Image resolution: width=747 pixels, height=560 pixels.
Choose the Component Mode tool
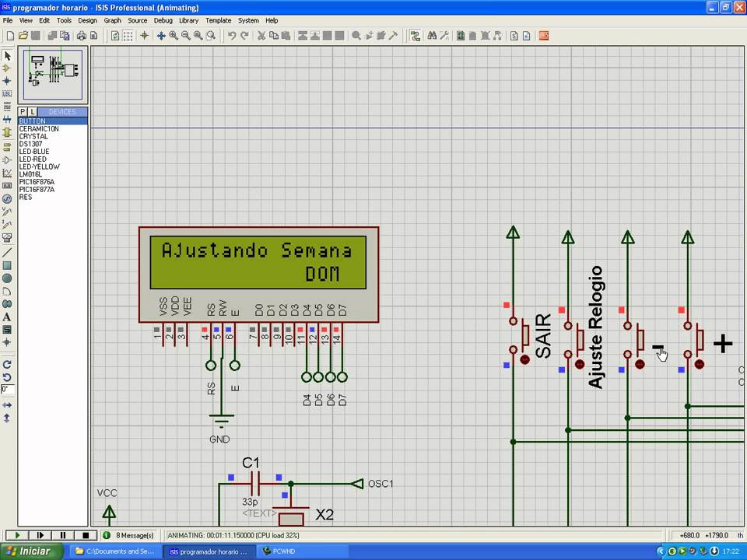tap(7, 68)
